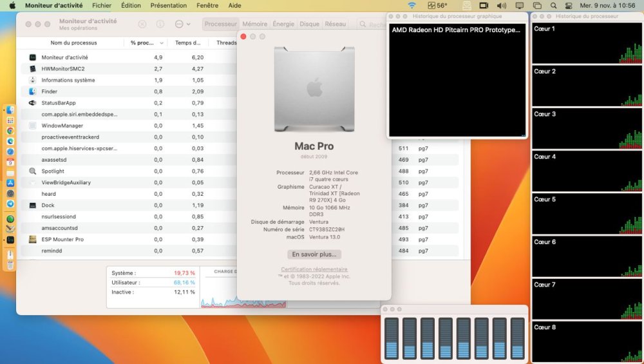Sort by the Threads column header

coord(226,43)
